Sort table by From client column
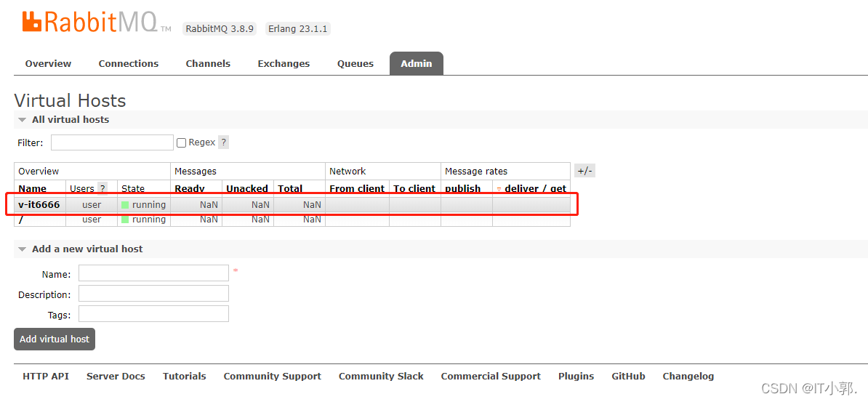 coord(357,188)
